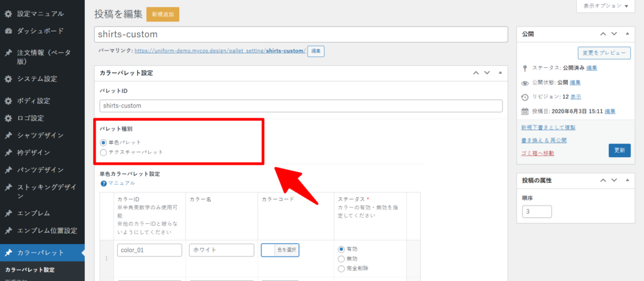Set color_01 status to 有効
The width and height of the screenshot is (644, 281).
pyautogui.click(x=341, y=250)
